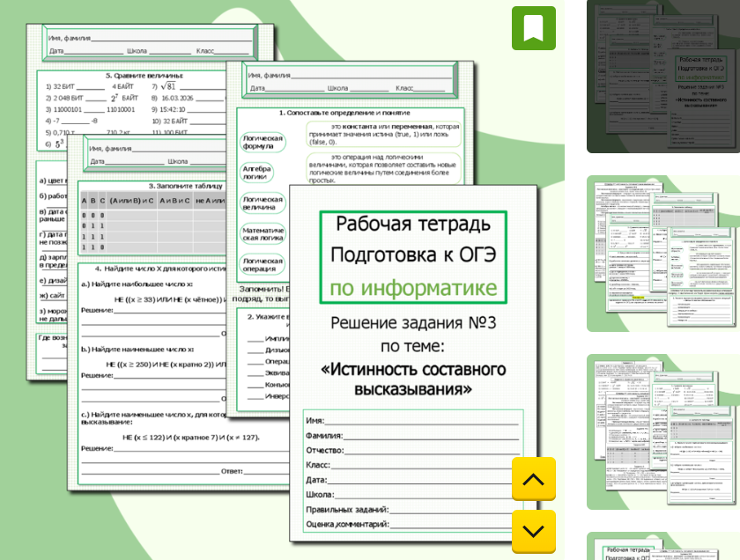Click the green bookmark icon
The height and width of the screenshot is (560, 740).
[x=533, y=28]
